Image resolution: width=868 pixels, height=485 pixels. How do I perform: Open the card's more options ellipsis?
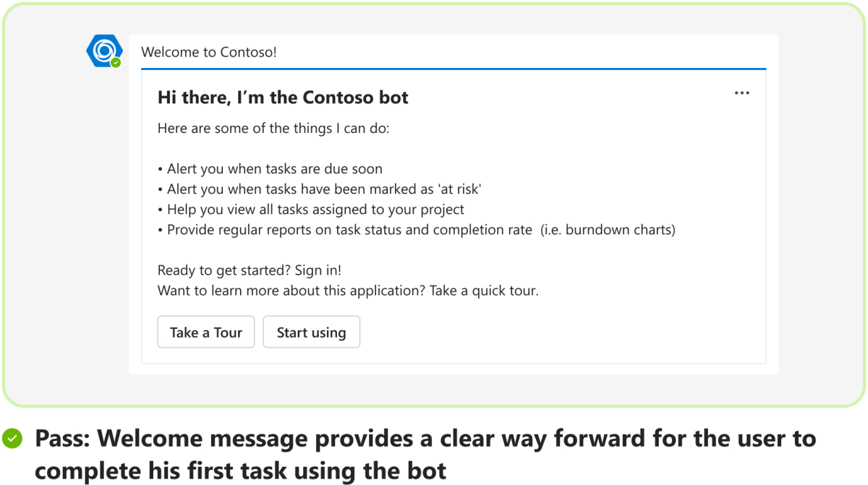[x=741, y=93]
